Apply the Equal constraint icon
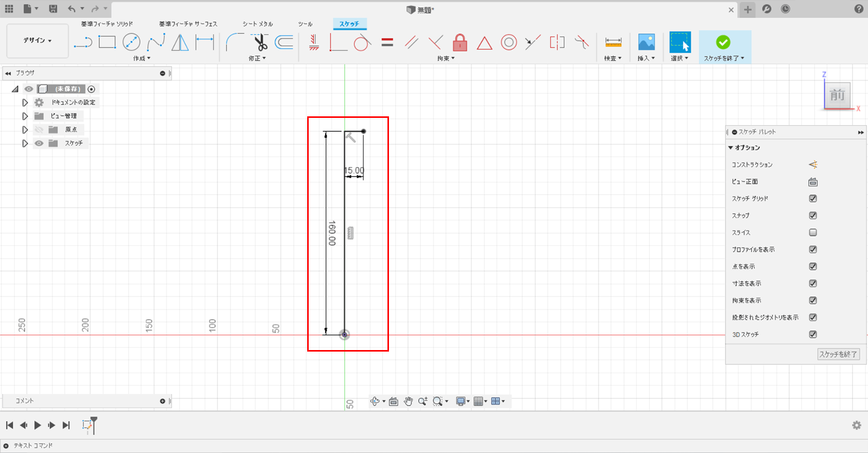 (x=387, y=42)
